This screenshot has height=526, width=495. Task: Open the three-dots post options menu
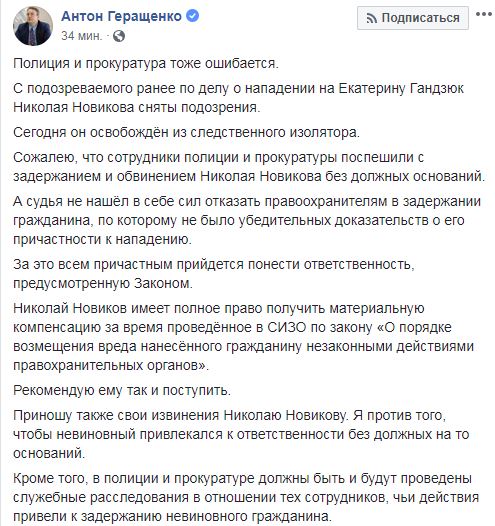click(x=484, y=14)
